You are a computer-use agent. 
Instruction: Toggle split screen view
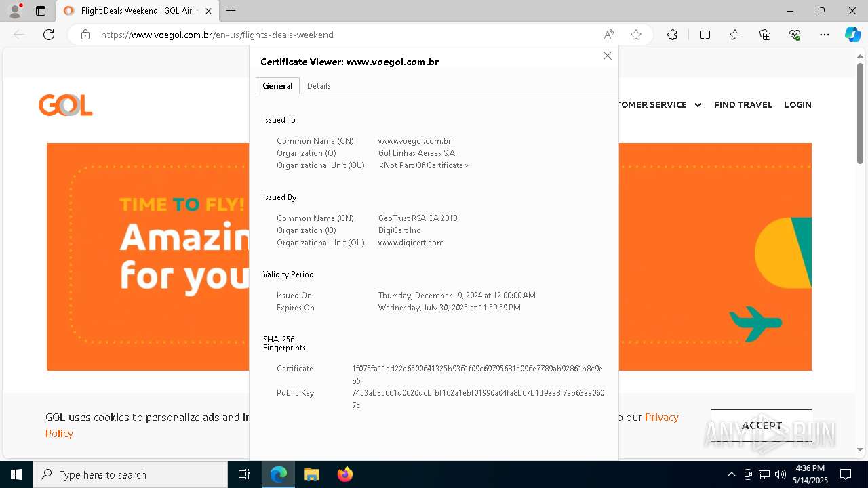click(705, 35)
